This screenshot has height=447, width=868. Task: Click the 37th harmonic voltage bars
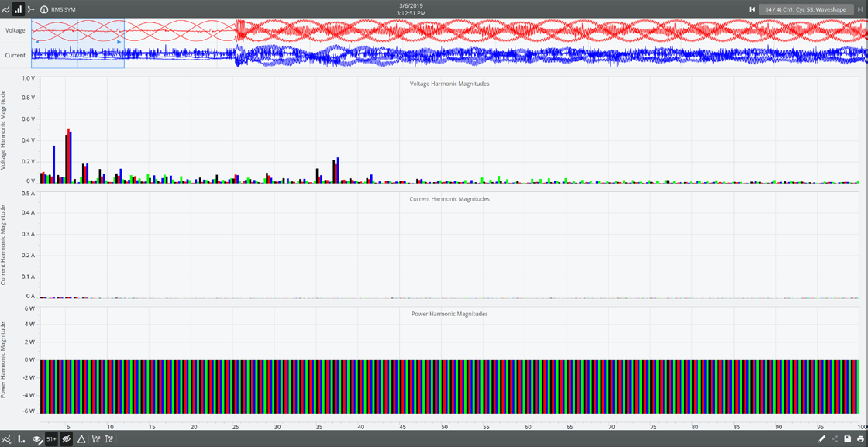coord(336,170)
